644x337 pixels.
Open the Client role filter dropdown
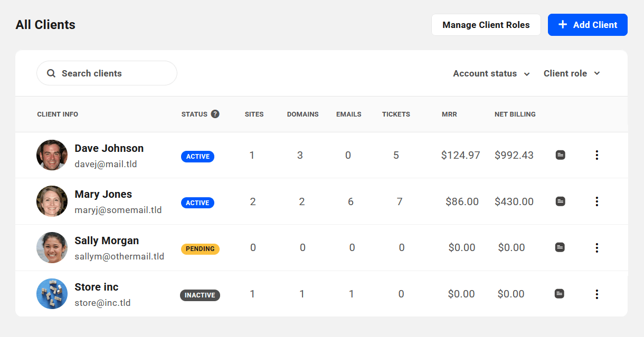tap(571, 73)
